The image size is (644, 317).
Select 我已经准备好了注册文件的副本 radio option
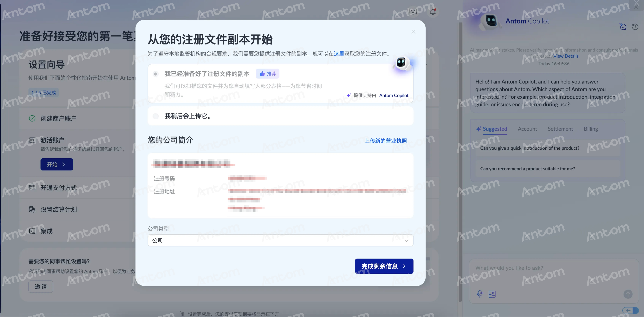[x=156, y=74]
